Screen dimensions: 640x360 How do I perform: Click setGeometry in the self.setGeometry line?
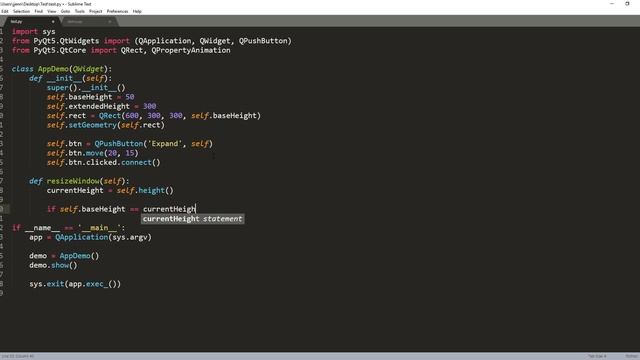(x=93, y=125)
